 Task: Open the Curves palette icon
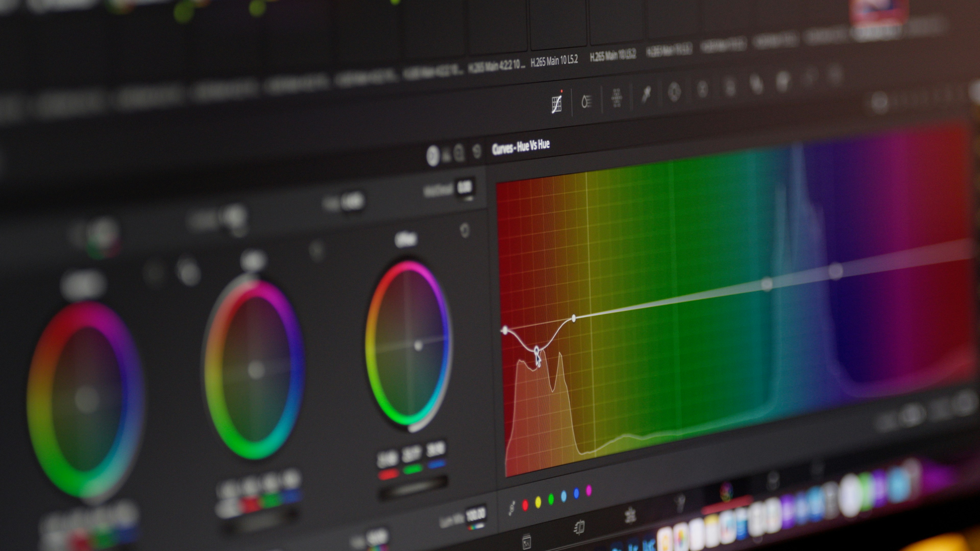pos(557,104)
